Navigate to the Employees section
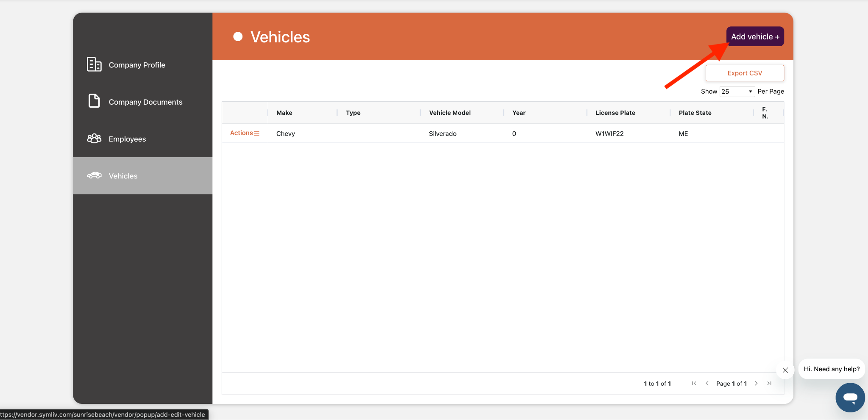Screen dimensions: 868x420 coord(127,139)
